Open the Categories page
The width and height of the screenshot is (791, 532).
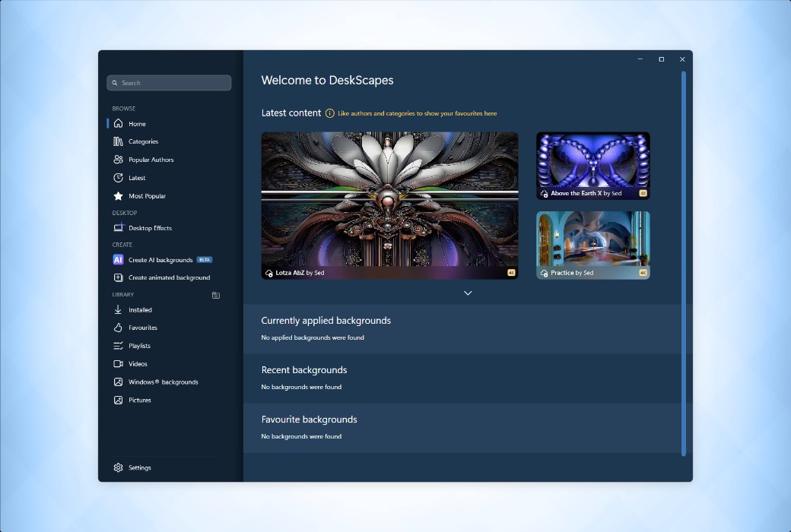pos(143,141)
